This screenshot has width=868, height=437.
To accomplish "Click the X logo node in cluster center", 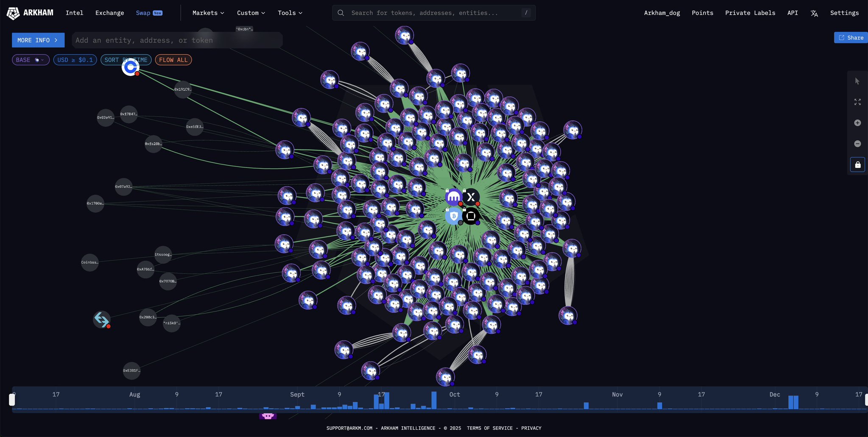I will coord(471,197).
